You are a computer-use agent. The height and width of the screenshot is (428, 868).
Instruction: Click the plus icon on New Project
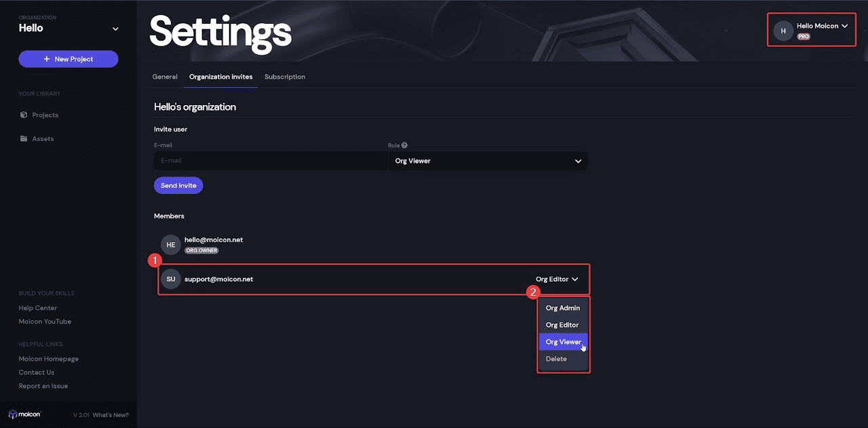point(47,59)
